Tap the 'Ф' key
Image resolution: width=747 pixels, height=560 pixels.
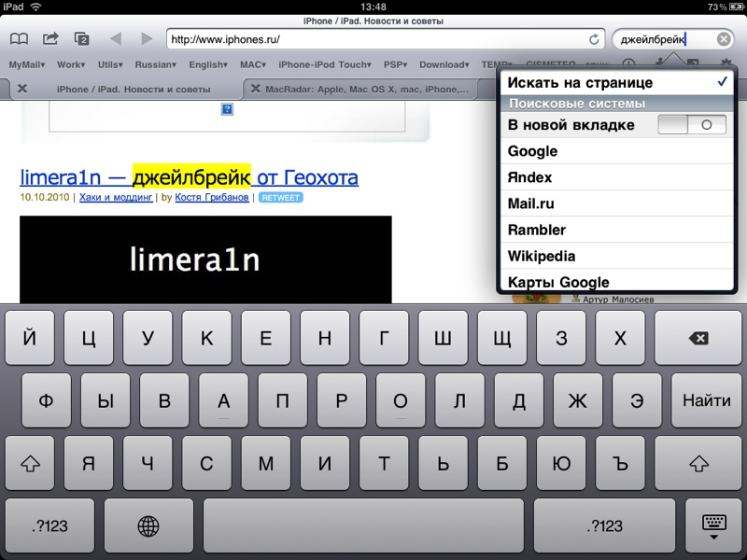tap(46, 400)
